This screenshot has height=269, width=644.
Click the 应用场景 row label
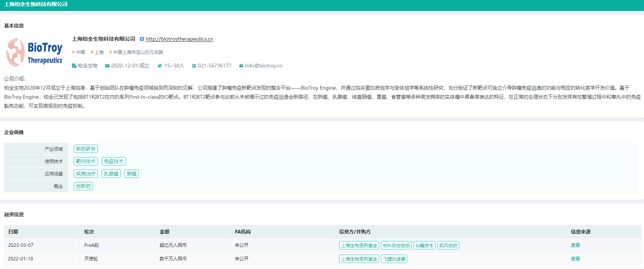[x=54, y=174]
